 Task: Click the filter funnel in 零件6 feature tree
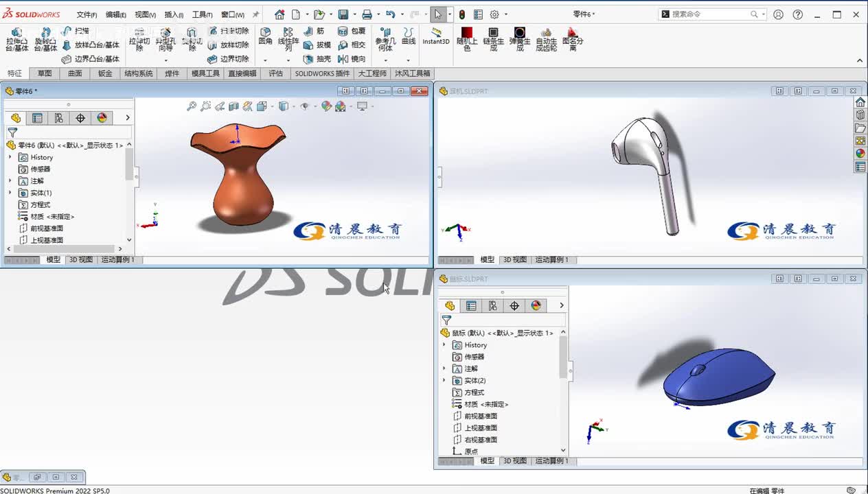(12, 132)
